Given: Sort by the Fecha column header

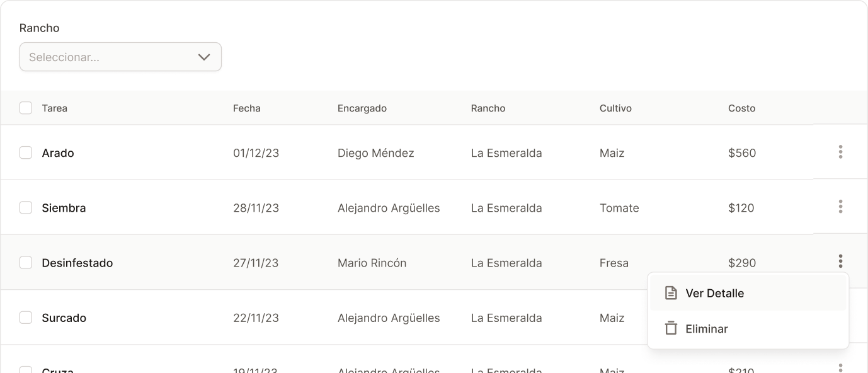Looking at the screenshot, I should (x=246, y=108).
